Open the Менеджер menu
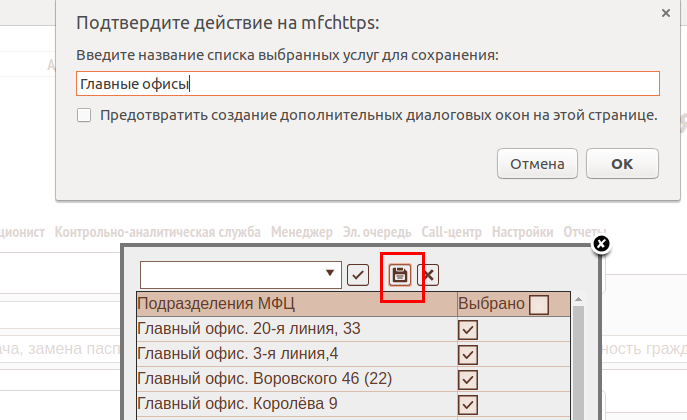 [301, 232]
